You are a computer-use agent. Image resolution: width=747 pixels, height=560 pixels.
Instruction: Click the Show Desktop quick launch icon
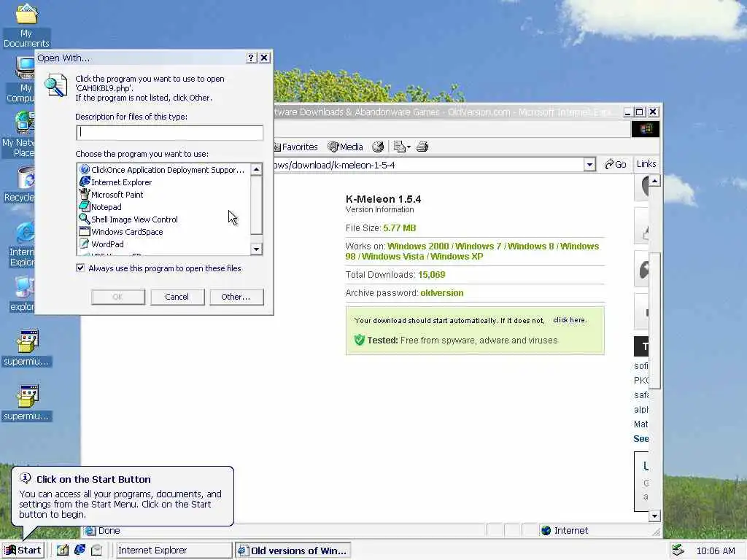pyautogui.click(x=63, y=550)
